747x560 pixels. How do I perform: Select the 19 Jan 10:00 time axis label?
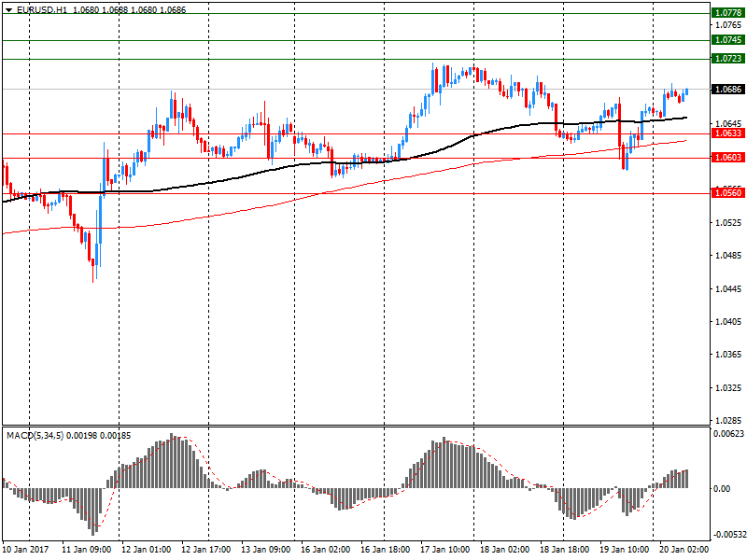[624, 550]
